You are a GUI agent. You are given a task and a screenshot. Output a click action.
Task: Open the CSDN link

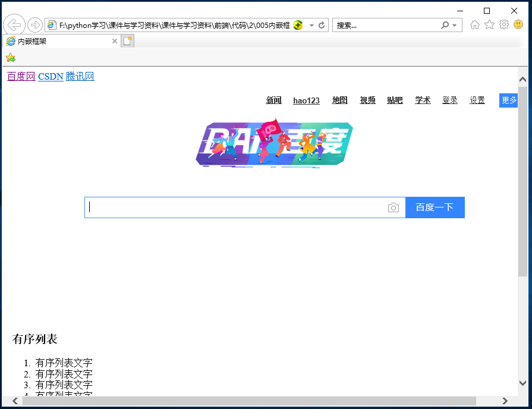click(51, 76)
